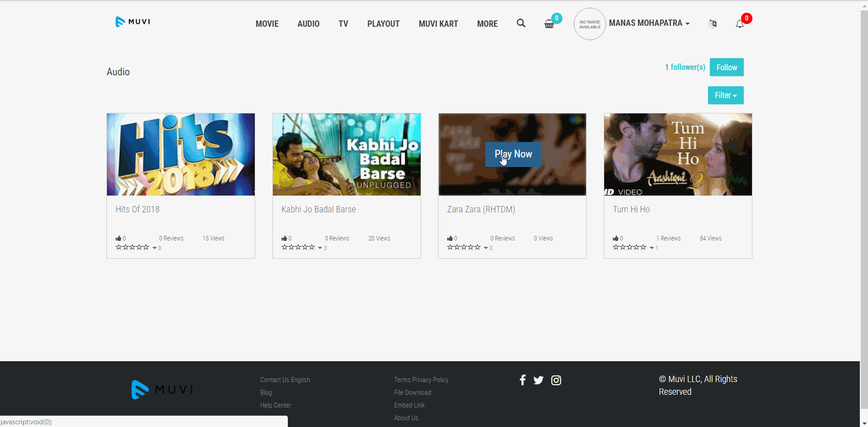Image resolution: width=868 pixels, height=427 pixels.
Task: Open Embed Link footer link
Action: [x=409, y=405]
